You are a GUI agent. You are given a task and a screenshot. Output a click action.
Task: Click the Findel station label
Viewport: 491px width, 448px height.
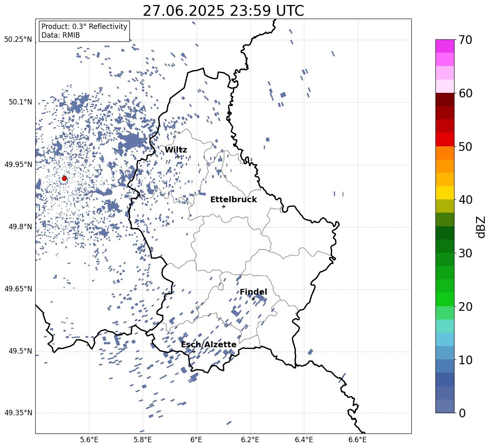pyautogui.click(x=253, y=292)
